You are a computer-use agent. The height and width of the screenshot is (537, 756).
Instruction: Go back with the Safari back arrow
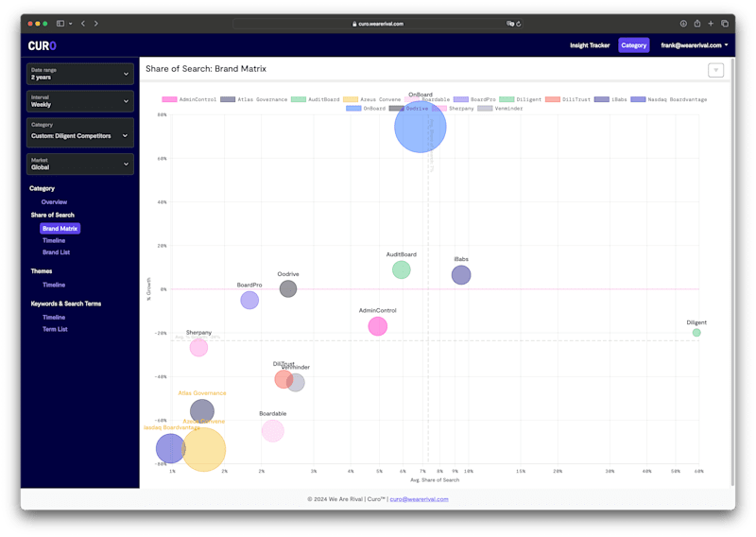coord(83,23)
